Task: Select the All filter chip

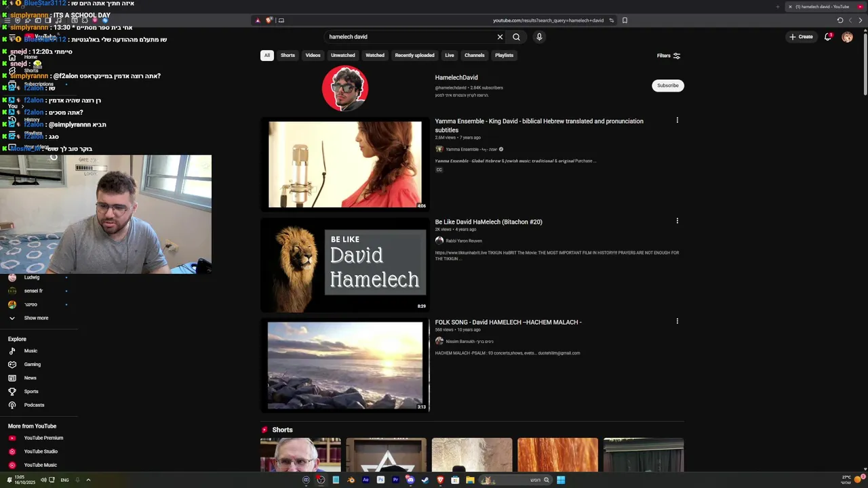Action: point(267,56)
